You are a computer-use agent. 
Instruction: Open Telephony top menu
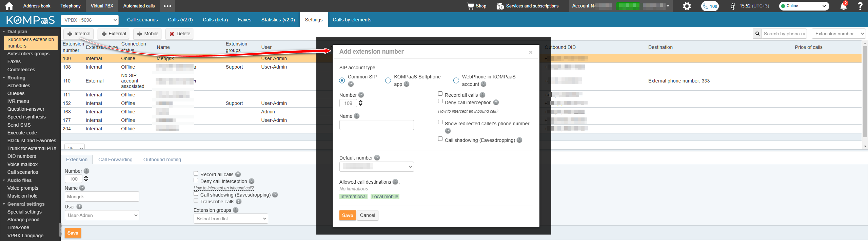tap(71, 6)
